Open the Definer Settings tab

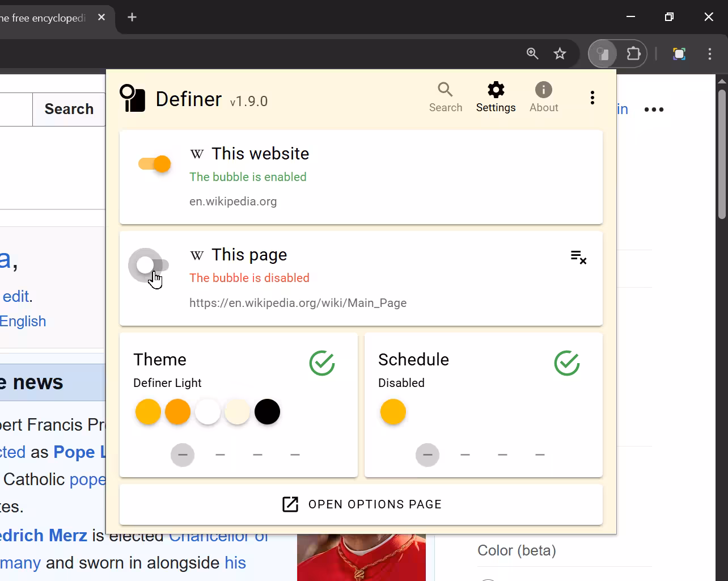496,98
